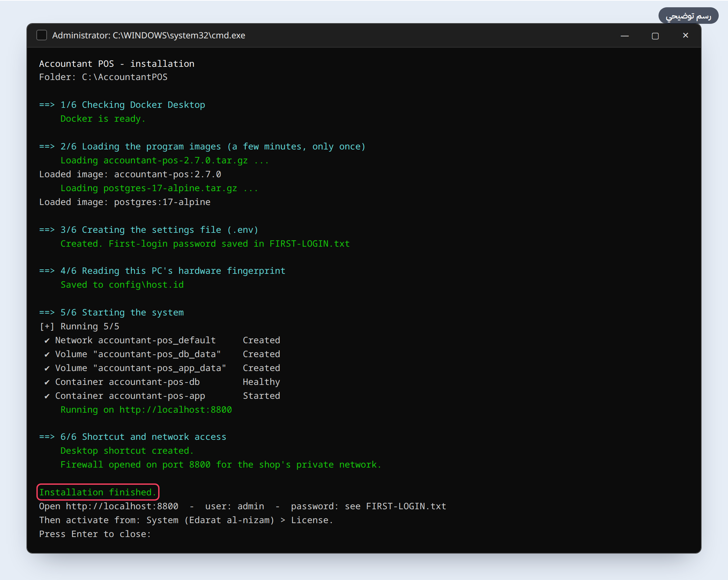Click 'Running on http://localhost:8800' line
Screen dimensions: 728x580
(146, 410)
